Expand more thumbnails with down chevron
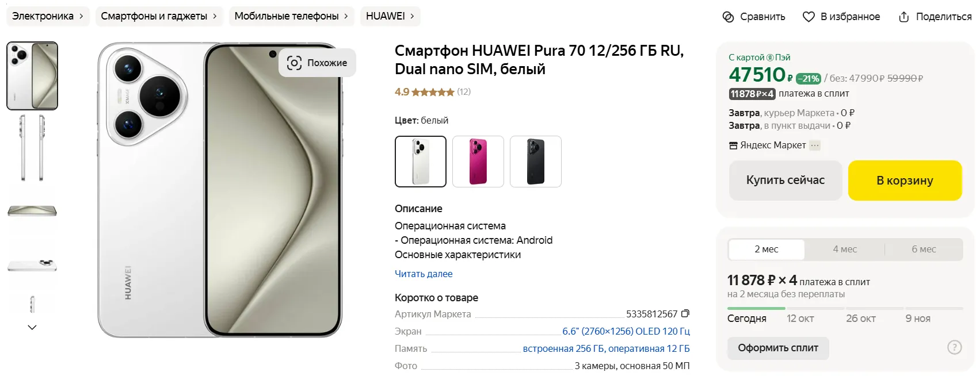 [32, 327]
